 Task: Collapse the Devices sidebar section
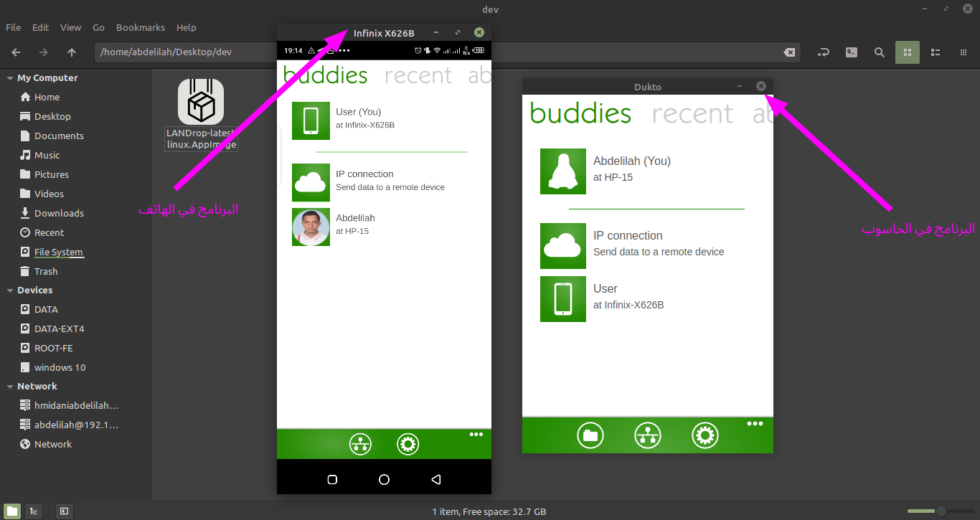tap(10, 290)
